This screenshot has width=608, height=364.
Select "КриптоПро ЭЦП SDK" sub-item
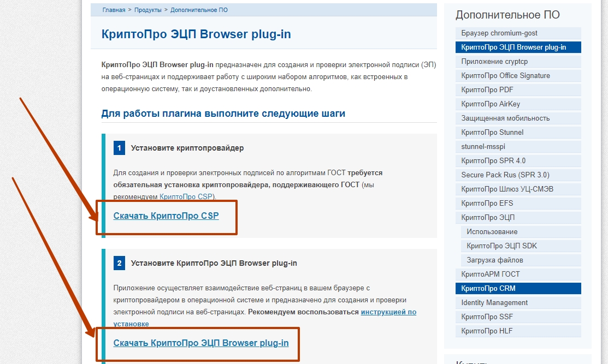tap(501, 246)
